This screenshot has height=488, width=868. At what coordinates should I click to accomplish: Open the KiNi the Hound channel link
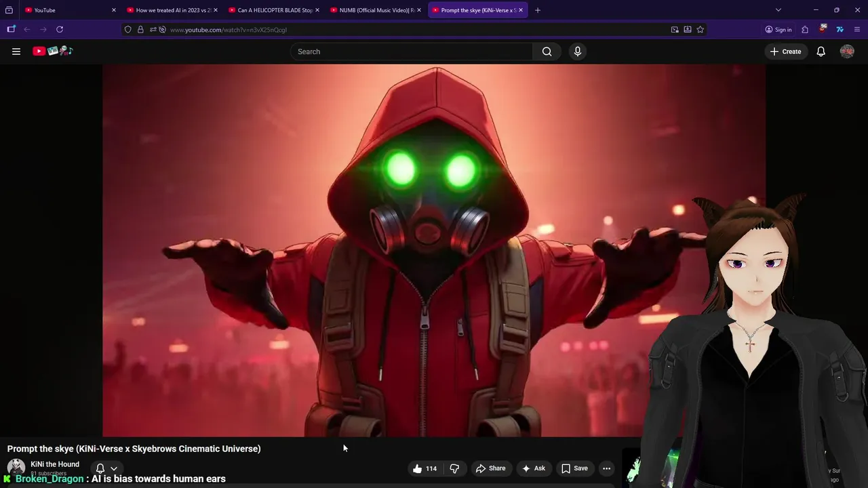point(55,464)
